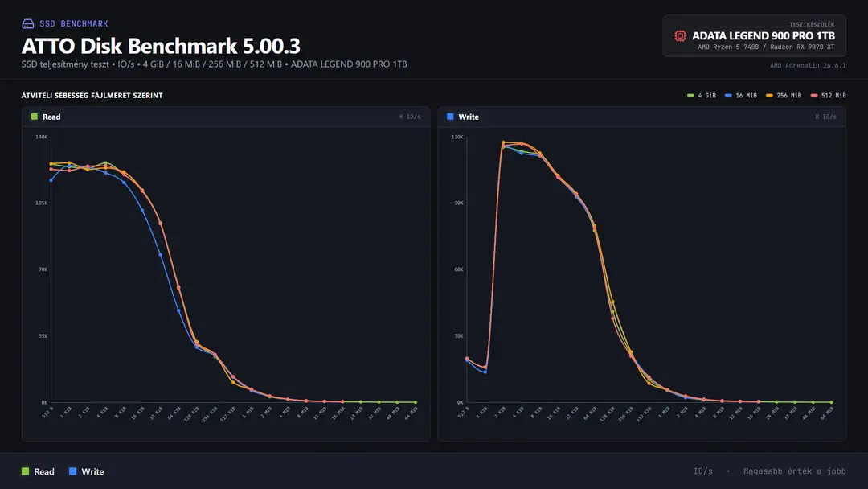
Task: Select the blue Write swatch in the footer legend
Action: (x=72, y=471)
